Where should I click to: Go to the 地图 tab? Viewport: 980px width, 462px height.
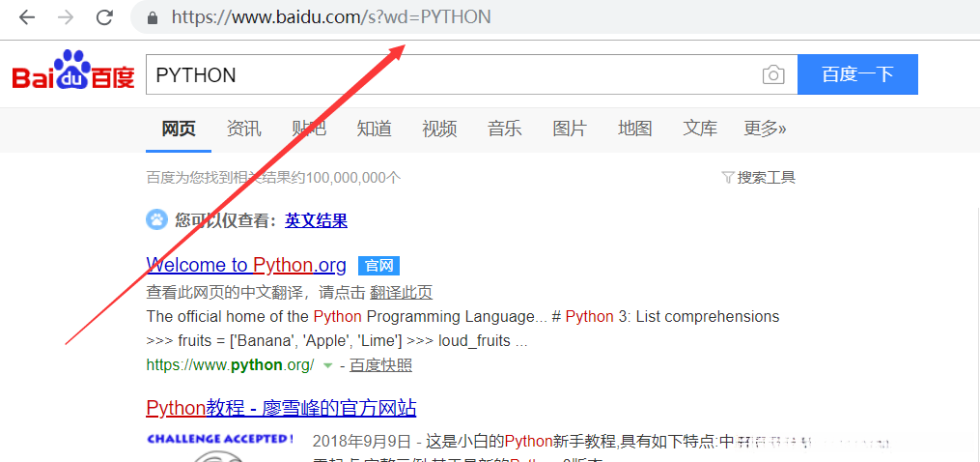tap(635, 129)
